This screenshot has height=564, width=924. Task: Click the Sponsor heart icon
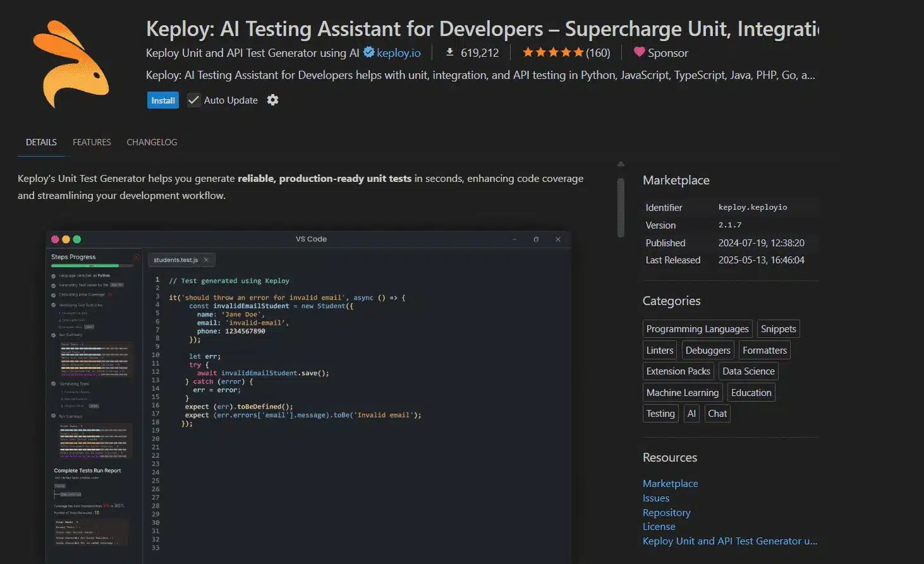639,52
